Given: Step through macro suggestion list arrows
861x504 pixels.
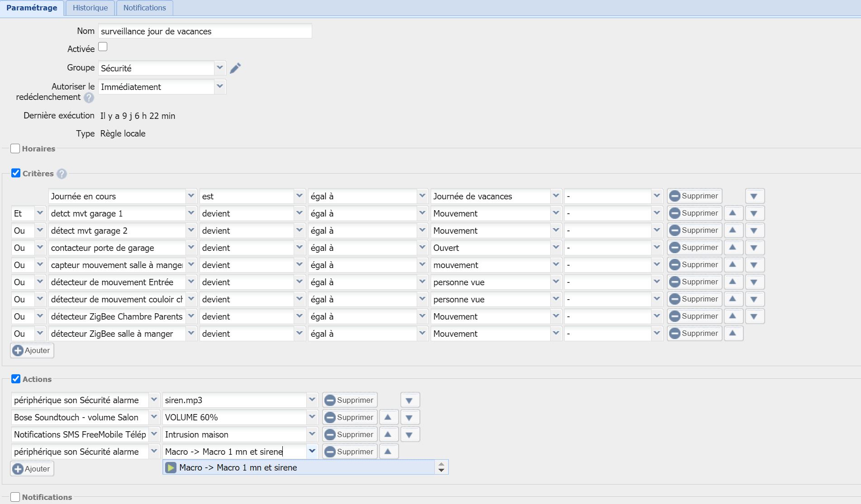Looking at the screenshot, I should coord(442,467).
